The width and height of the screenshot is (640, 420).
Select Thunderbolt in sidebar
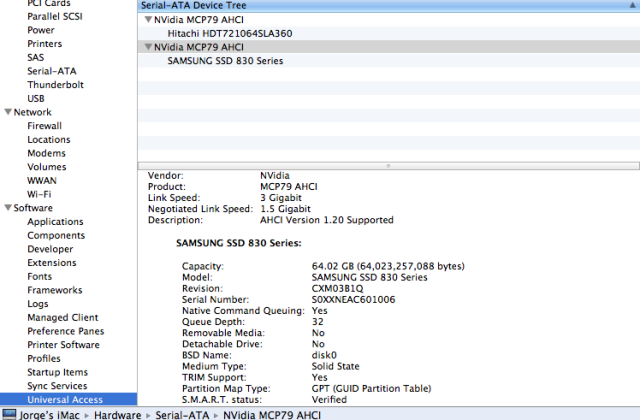click(x=56, y=84)
